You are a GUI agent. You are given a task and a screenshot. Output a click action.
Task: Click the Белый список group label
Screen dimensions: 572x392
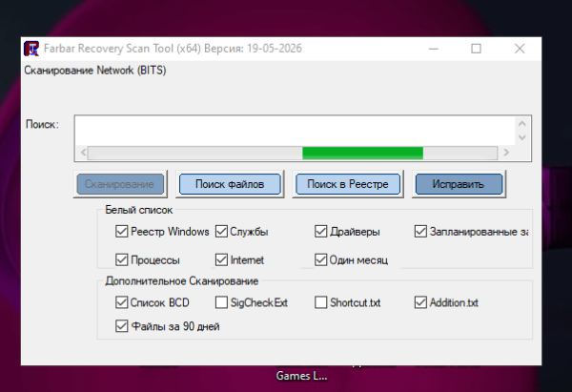138,210
